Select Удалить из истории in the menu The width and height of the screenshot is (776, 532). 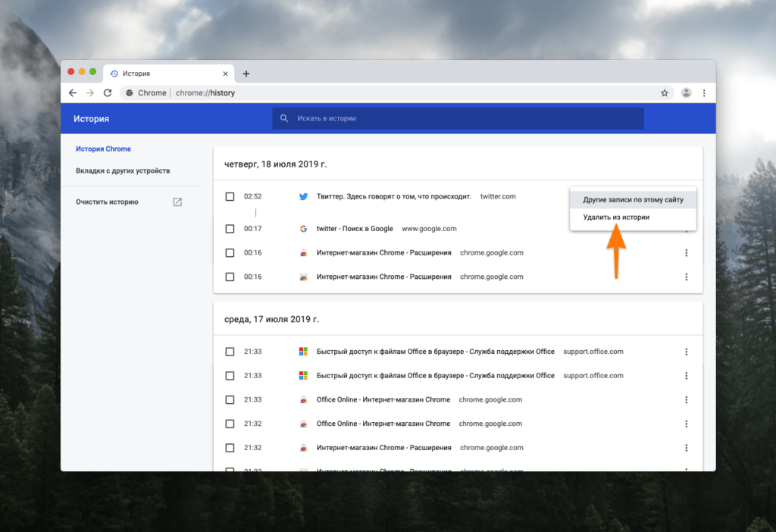(x=633, y=217)
